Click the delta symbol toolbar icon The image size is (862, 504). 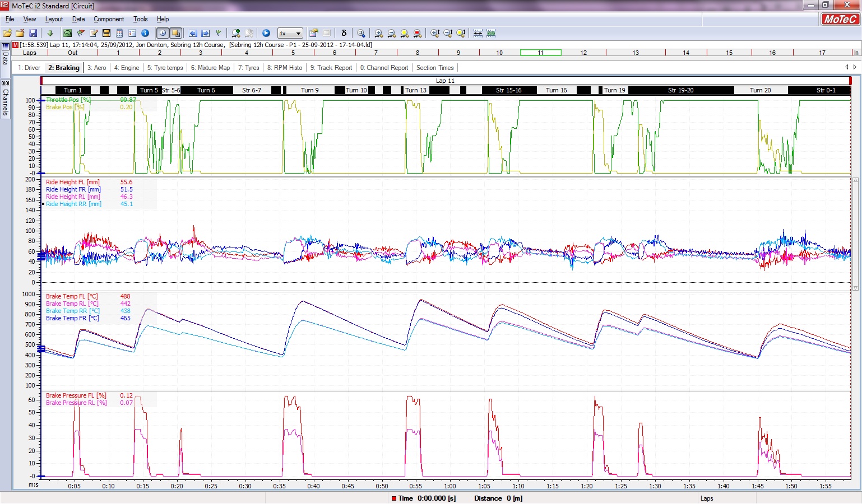pyautogui.click(x=344, y=34)
